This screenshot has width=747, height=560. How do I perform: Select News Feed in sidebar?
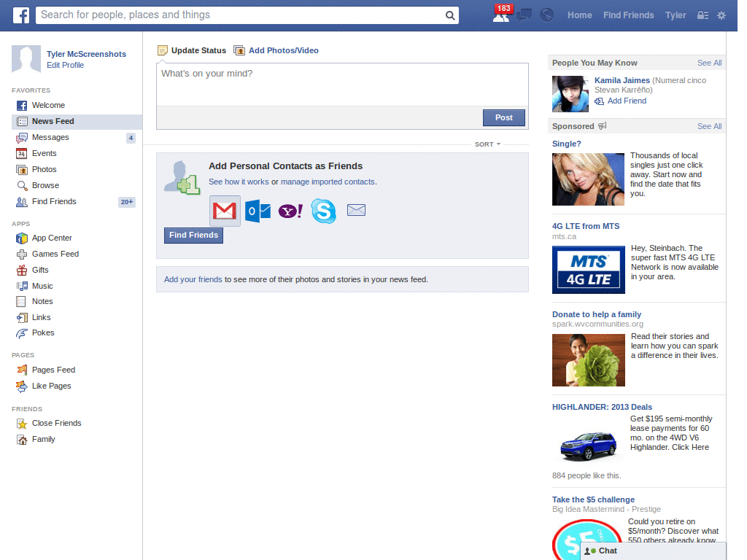pyautogui.click(x=77, y=122)
